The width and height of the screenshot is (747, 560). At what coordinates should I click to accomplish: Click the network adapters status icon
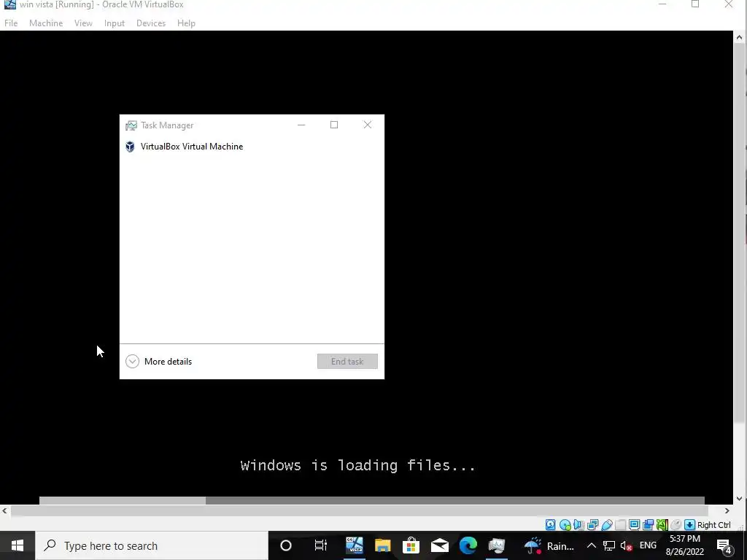pos(592,525)
